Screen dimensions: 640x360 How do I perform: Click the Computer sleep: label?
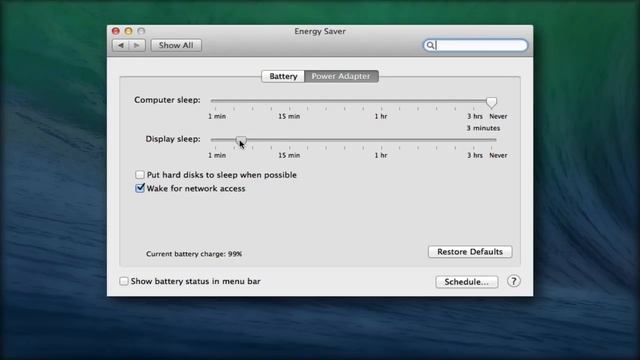pyautogui.click(x=167, y=100)
